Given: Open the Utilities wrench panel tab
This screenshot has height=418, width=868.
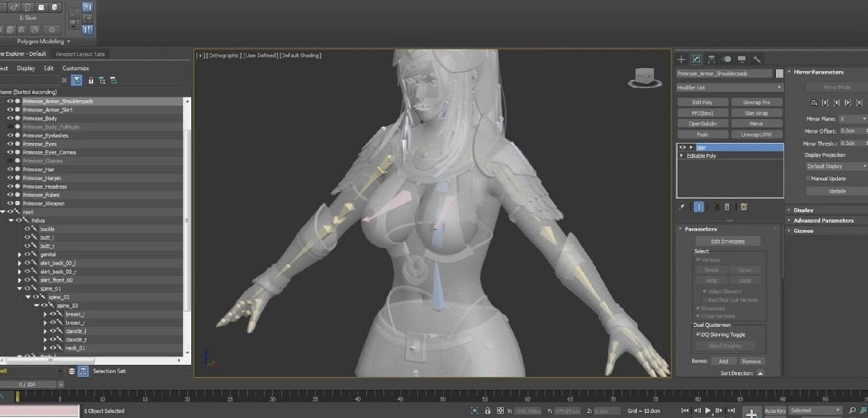Looking at the screenshot, I should click(757, 59).
